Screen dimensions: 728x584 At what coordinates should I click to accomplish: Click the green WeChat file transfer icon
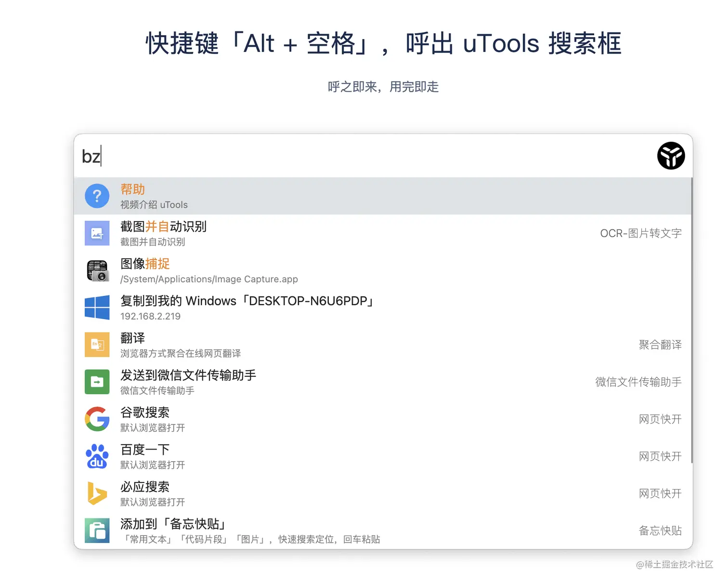pyautogui.click(x=97, y=382)
